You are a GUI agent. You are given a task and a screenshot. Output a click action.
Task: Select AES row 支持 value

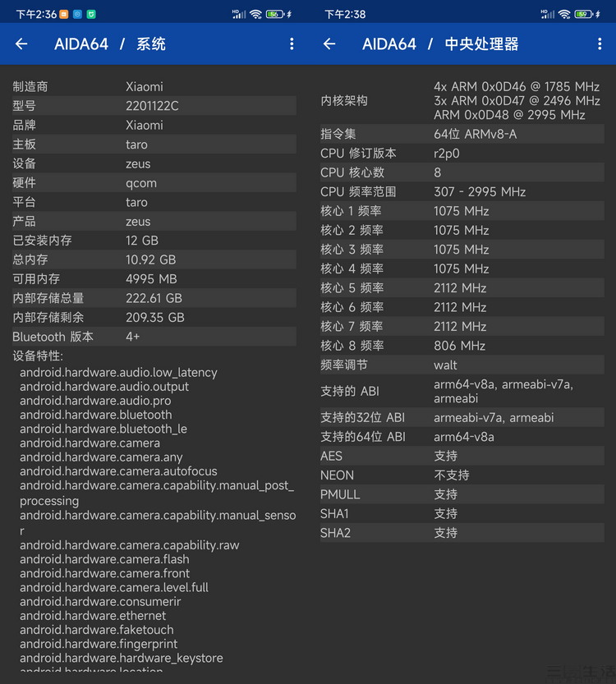[445, 457]
